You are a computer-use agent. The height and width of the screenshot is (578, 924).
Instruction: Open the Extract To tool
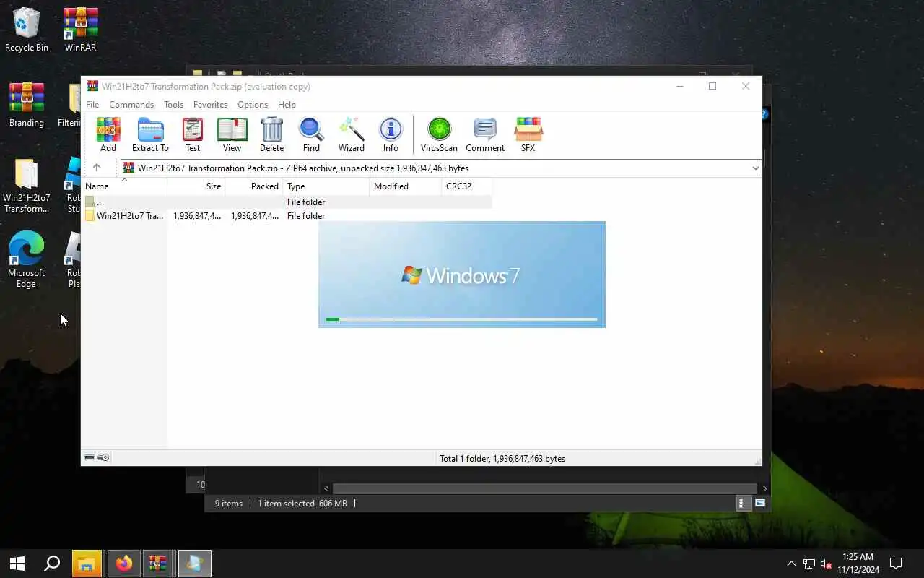(150, 135)
